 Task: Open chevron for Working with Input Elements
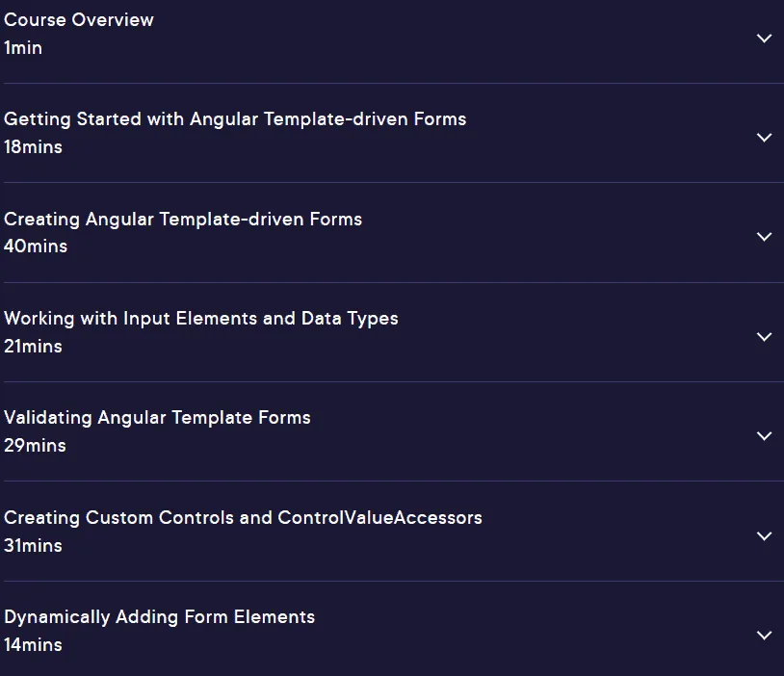(x=764, y=337)
